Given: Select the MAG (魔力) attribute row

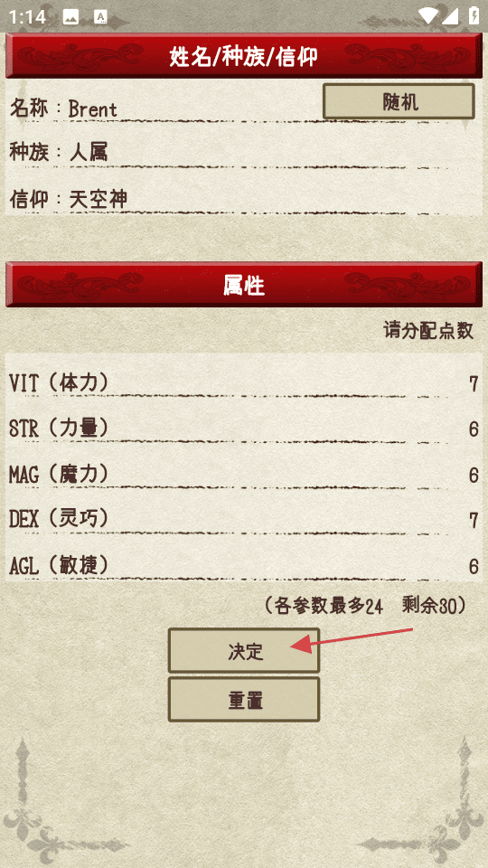Looking at the screenshot, I should [244, 475].
